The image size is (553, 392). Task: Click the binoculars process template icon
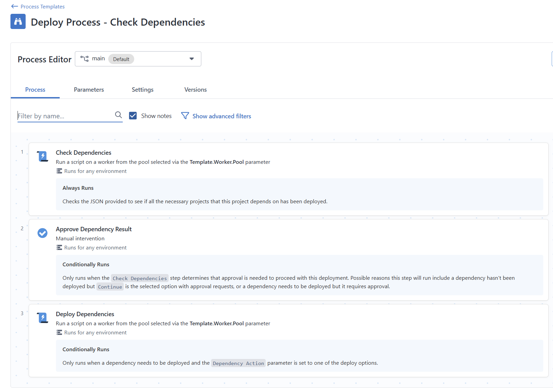[18, 21]
